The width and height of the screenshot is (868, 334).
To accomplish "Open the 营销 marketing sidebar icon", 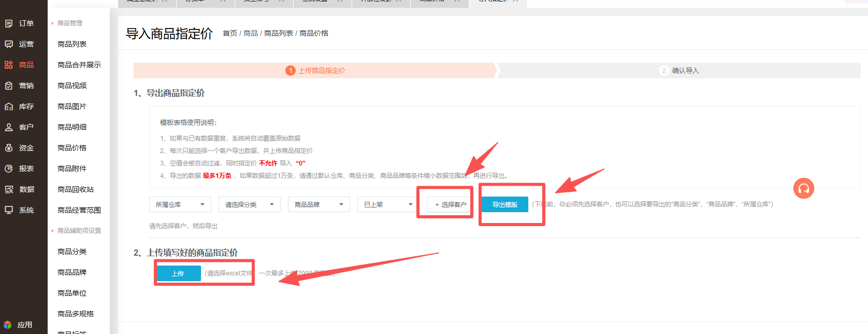I will [9, 86].
